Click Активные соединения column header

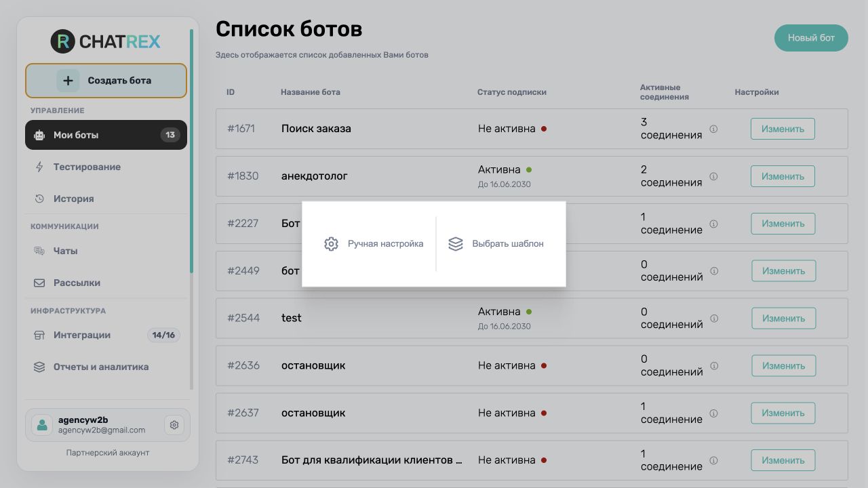[x=665, y=92]
